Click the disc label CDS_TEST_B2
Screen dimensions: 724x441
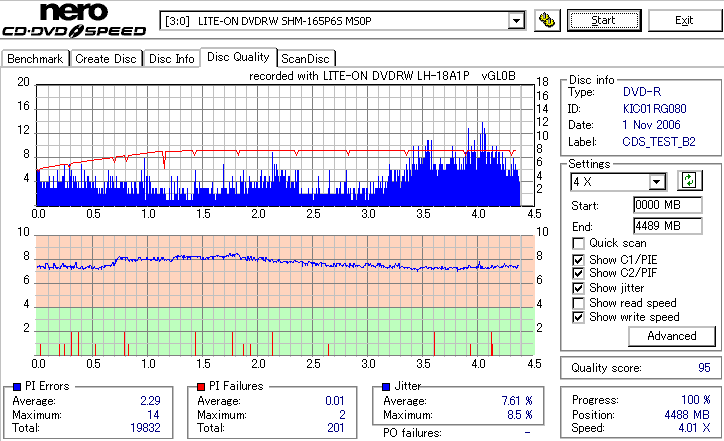tap(659, 142)
